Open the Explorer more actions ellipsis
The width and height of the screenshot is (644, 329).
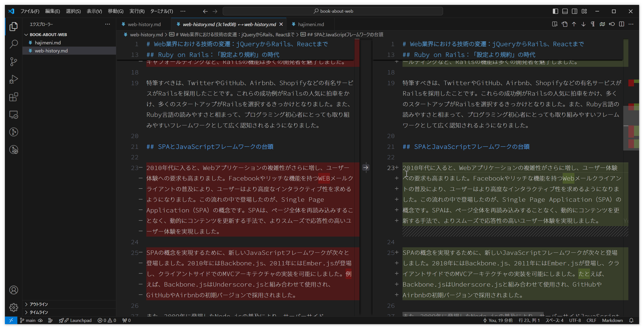[107, 24]
